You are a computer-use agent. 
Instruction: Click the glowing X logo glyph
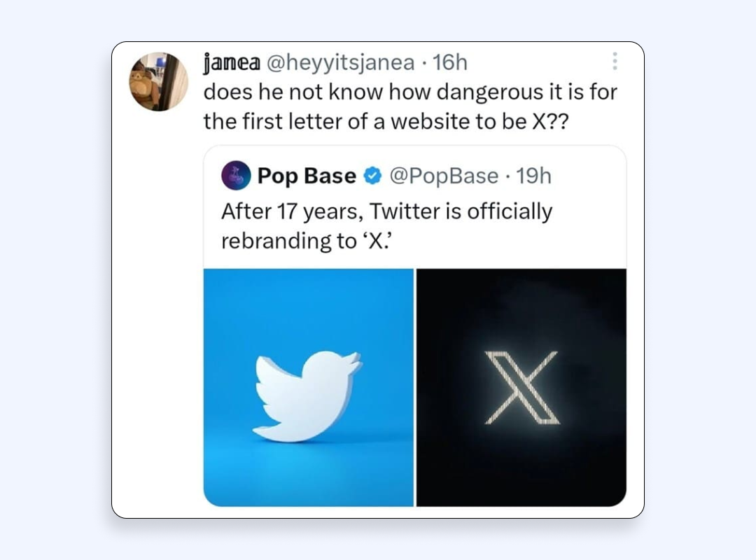coord(522,388)
